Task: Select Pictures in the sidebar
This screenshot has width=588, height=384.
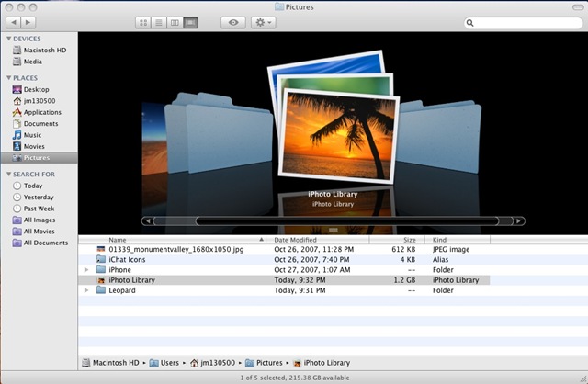Action: (39, 158)
